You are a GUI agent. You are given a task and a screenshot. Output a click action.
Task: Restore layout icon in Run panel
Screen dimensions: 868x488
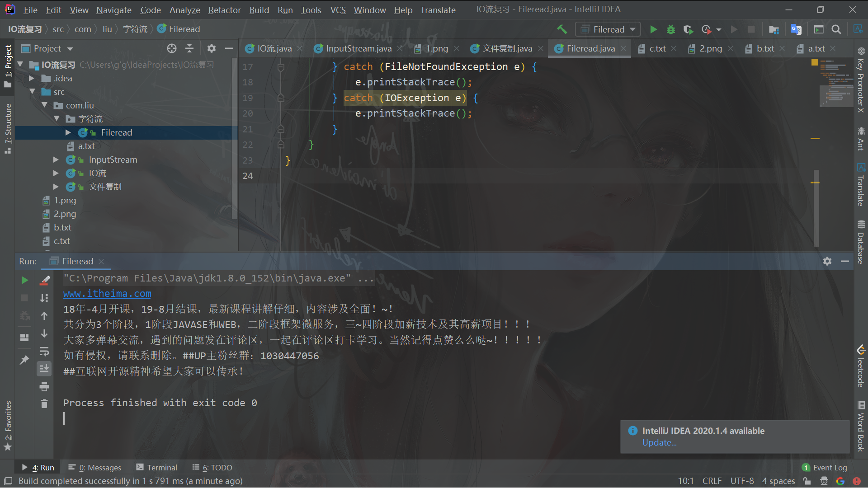[24, 338]
